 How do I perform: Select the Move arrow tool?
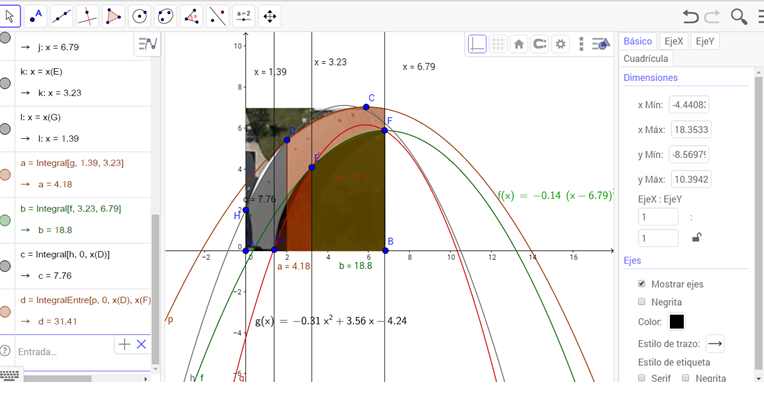click(9, 16)
